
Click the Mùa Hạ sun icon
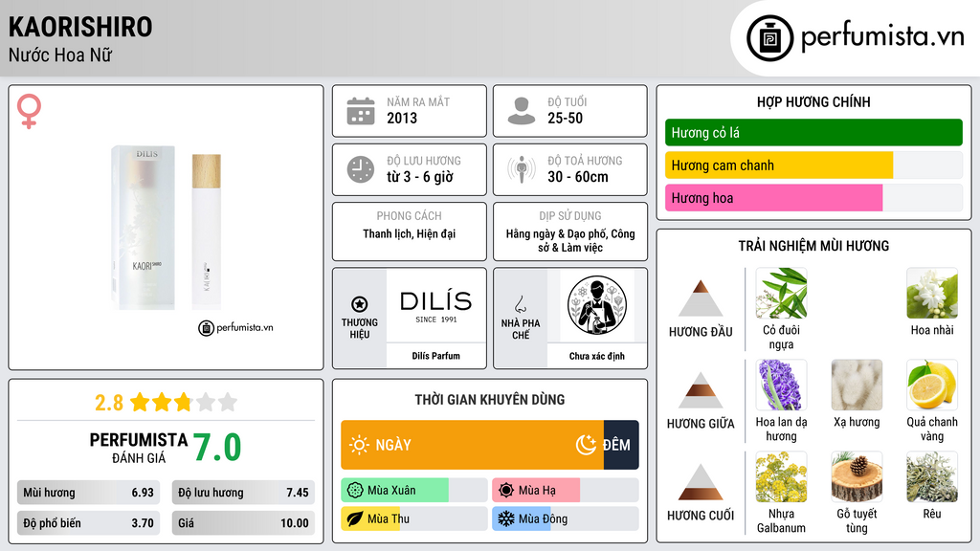(506, 491)
